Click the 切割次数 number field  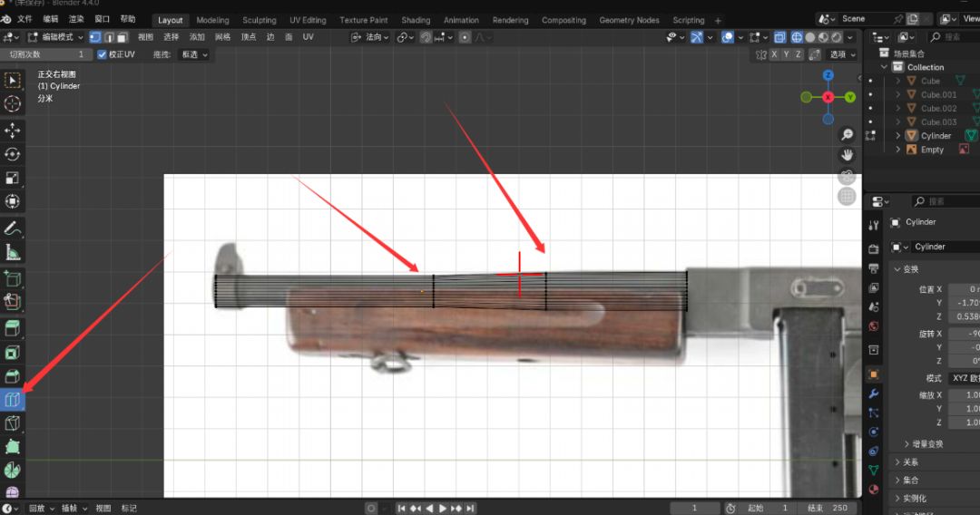[45, 54]
